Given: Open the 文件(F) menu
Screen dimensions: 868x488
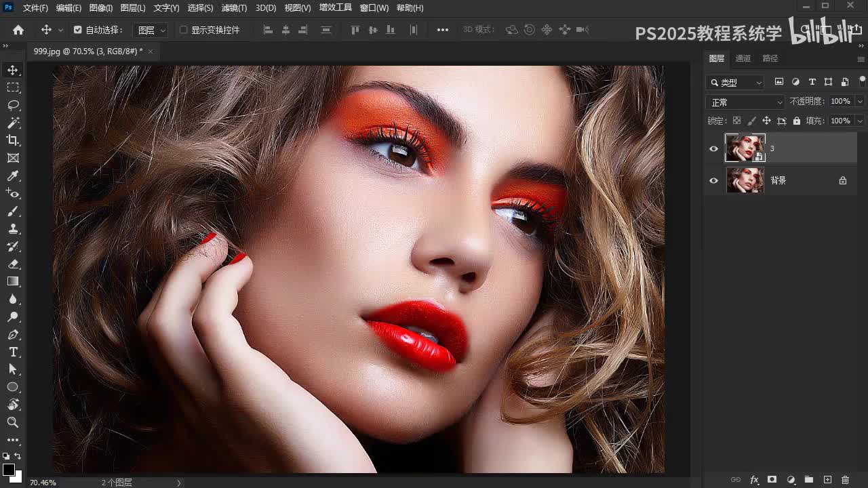Looking at the screenshot, I should 35,8.
